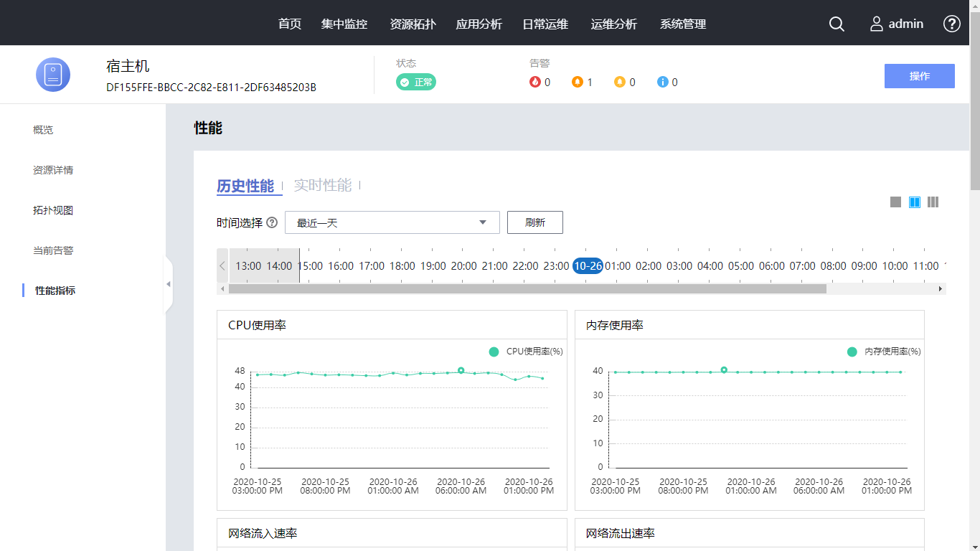Switch to 实时性能 tab
This screenshot has height=551, width=980.
pyautogui.click(x=323, y=186)
